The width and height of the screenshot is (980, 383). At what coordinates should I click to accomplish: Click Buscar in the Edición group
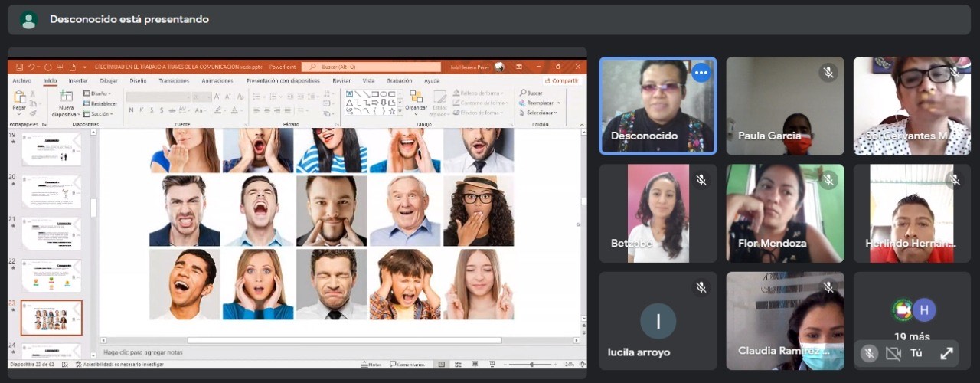pyautogui.click(x=533, y=93)
